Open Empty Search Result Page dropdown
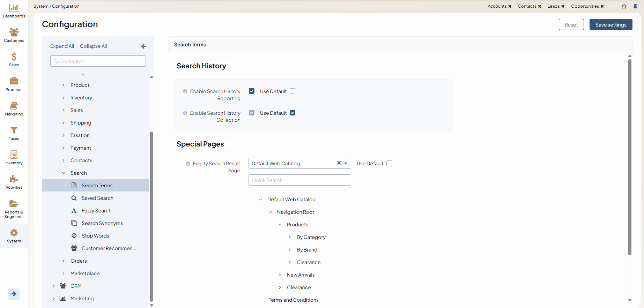 pyautogui.click(x=346, y=163)
